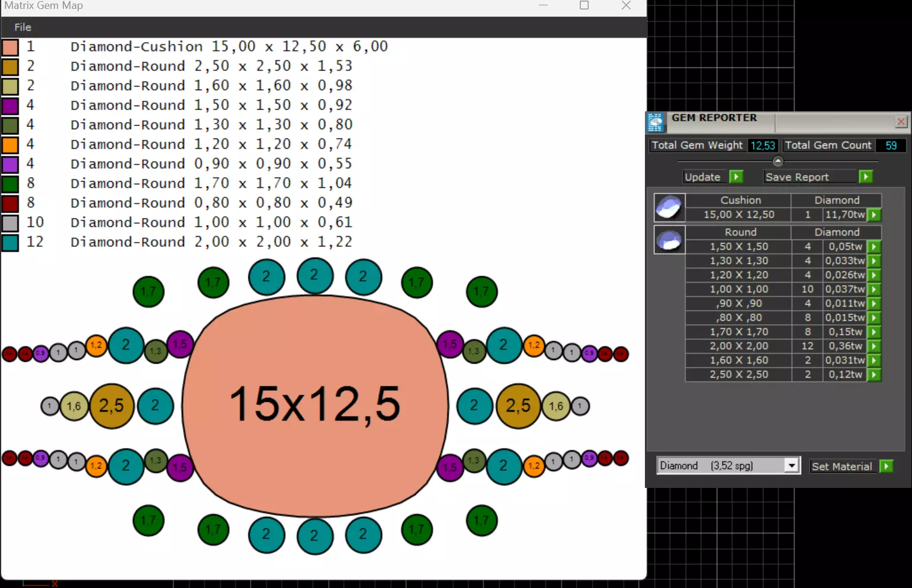Image resolution: width=912 pixels, height=588 pixels.
Task: Click the Gem Reporter title icon
Action: (x=656, y=123)
